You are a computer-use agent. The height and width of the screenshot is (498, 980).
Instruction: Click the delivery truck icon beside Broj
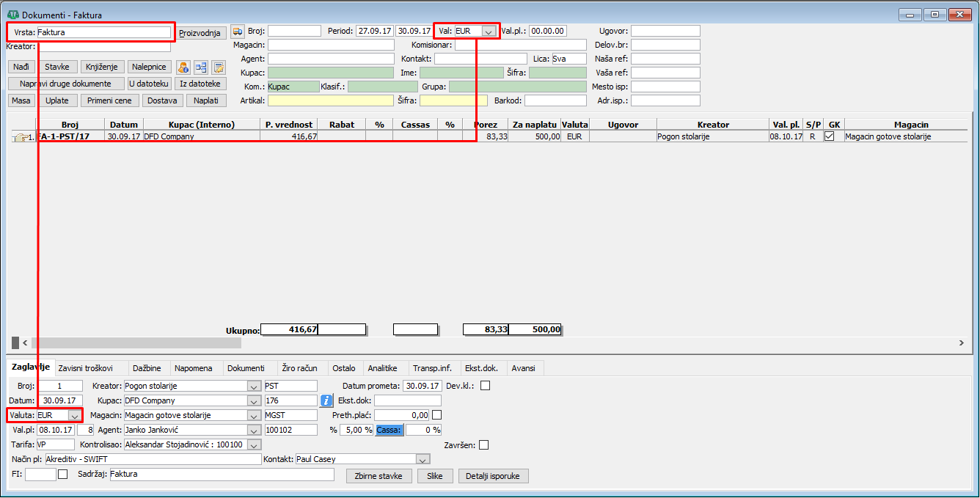238,31
